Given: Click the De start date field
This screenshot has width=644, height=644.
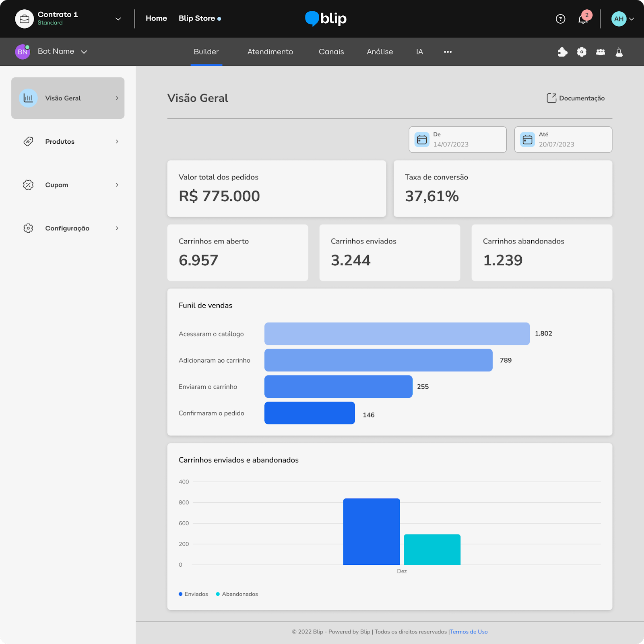Looking at the screenshot, I should pyautogui.click(x=457, y=140).
